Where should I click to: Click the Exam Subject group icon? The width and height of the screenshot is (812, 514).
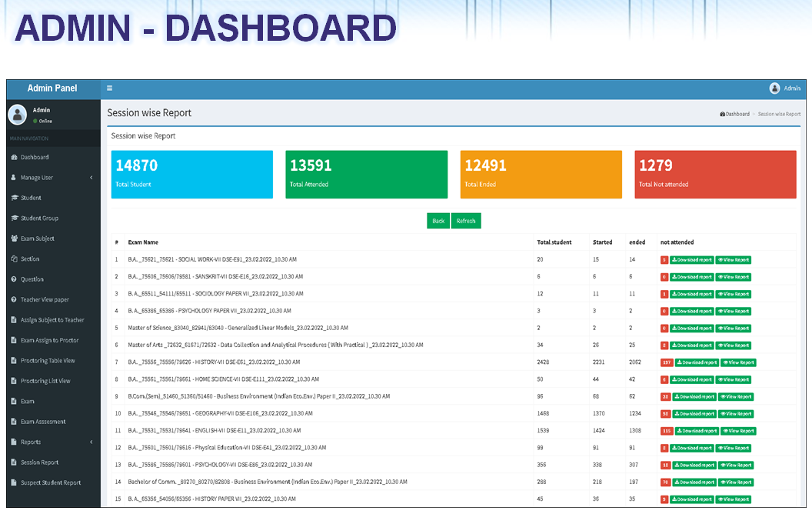(x=14, y=239)
